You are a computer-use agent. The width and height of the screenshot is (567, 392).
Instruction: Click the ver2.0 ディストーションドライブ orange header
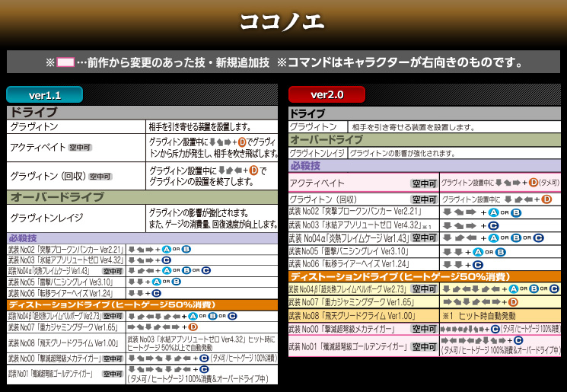[x=425, y=277]
